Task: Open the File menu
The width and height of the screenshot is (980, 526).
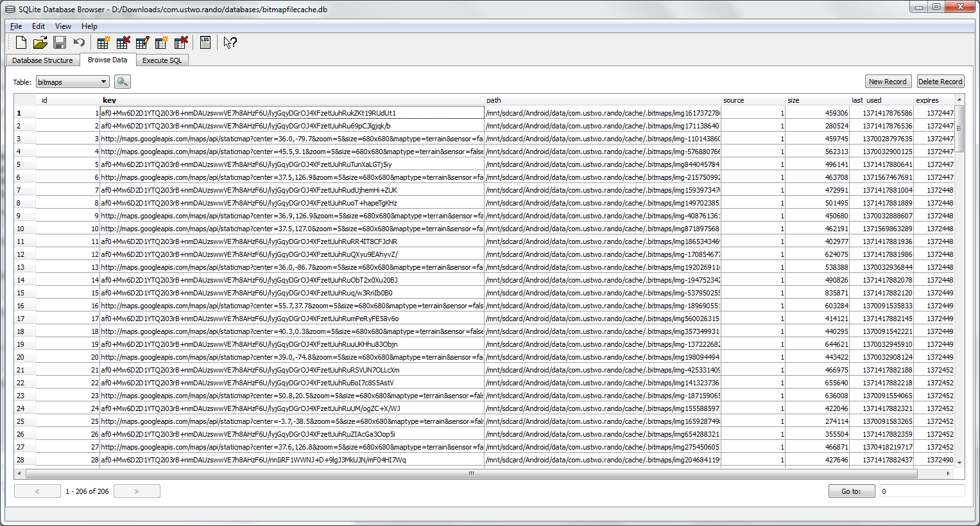Action: click(16, 26)
